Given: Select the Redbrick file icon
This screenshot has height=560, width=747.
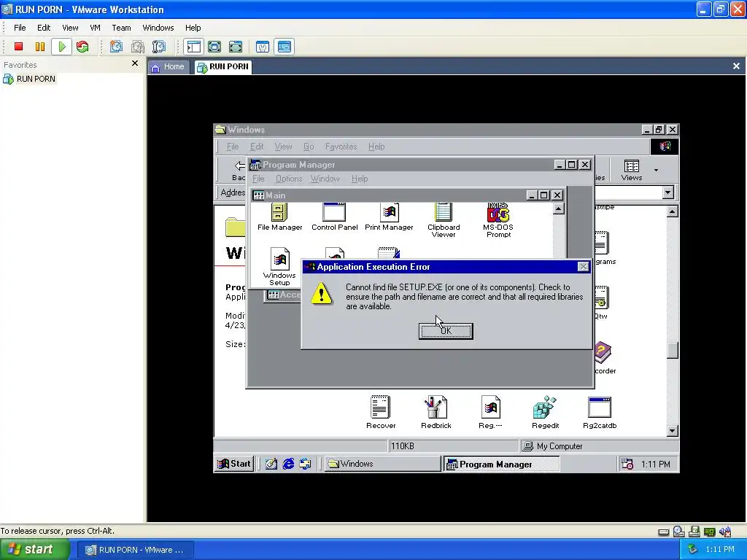Looking at the screenshot, I should 436,413.
